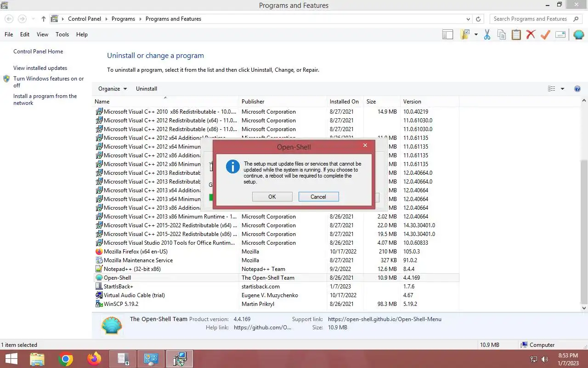Screen dimensions: 588x368
Task: Sort by the Version column header
Action: click(430, 102)
